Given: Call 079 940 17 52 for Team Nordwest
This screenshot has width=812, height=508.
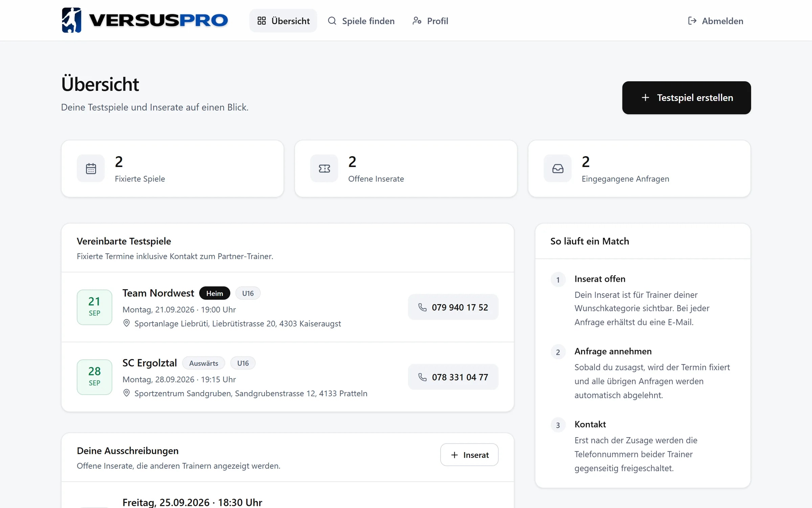Looking at the screenshot, I should pos(453,307).
